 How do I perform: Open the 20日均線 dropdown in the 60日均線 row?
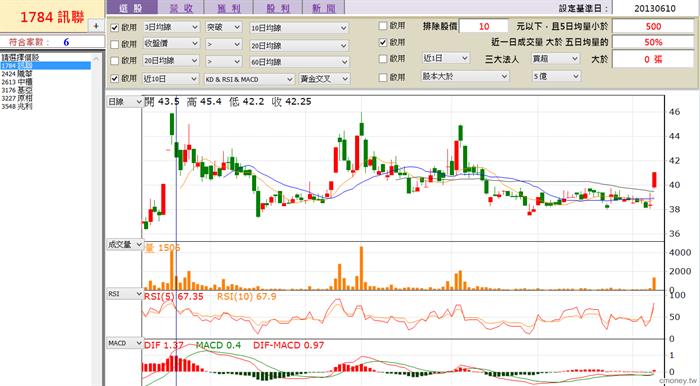tap(171, 61)
